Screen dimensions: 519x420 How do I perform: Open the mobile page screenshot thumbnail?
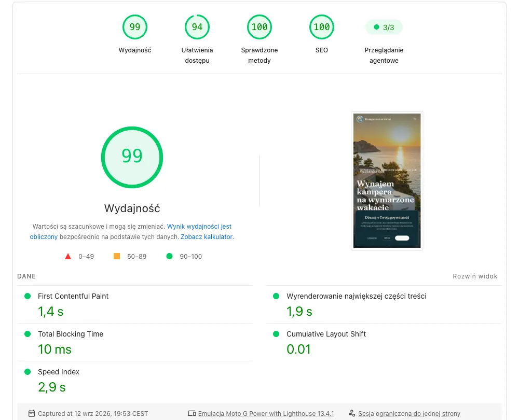coord(387,180)
